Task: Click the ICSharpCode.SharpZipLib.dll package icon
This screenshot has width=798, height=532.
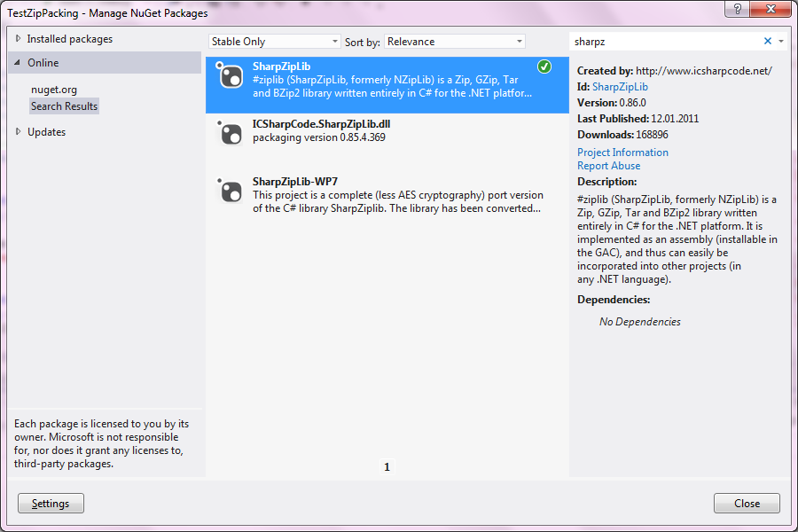Action: click(x=230, y=133)
